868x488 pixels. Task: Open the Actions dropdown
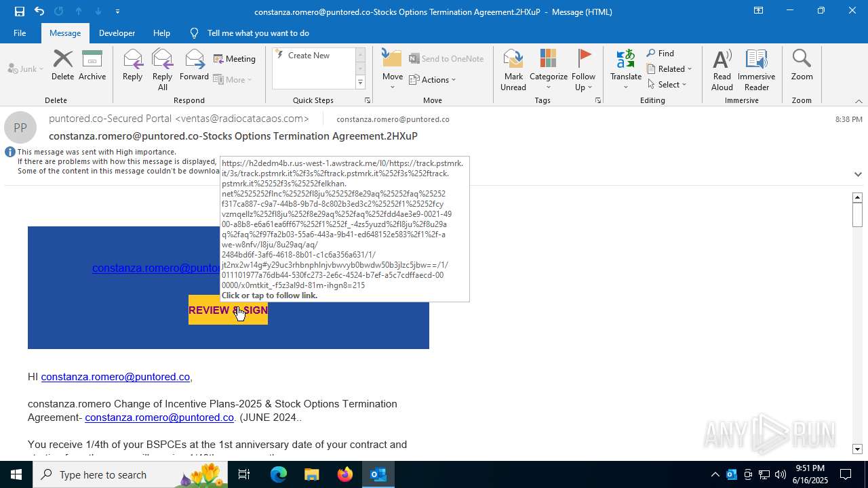coord(433,79)
